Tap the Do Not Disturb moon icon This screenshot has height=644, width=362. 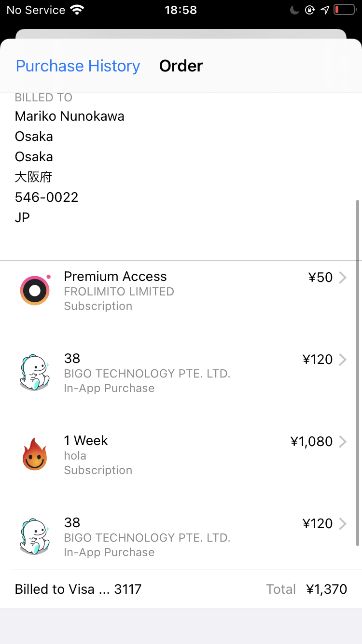tap(295, 10)
